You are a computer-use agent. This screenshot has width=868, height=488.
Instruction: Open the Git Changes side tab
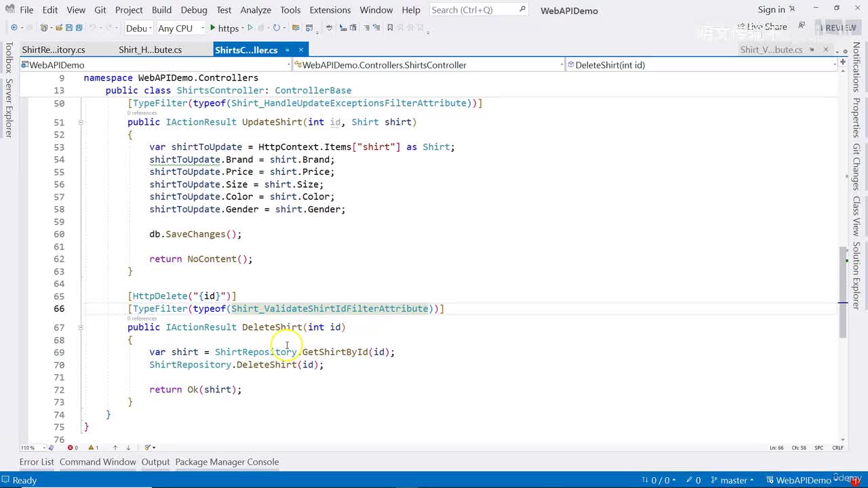pos(856,167)
